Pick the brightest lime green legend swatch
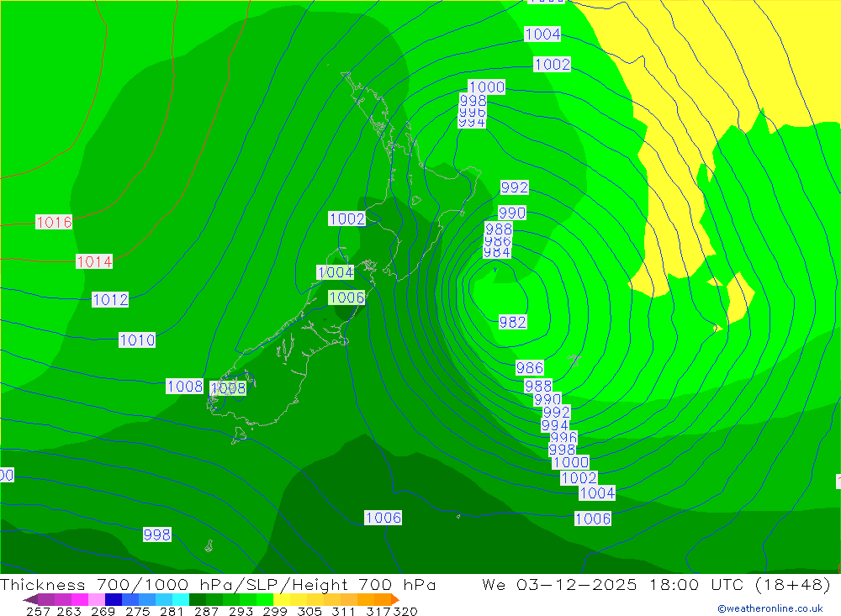 pos(265,599)
